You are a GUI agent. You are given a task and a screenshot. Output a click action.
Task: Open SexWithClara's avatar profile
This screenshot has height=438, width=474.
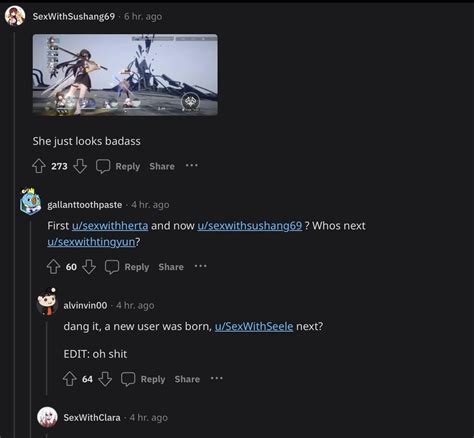coord(47,417)
